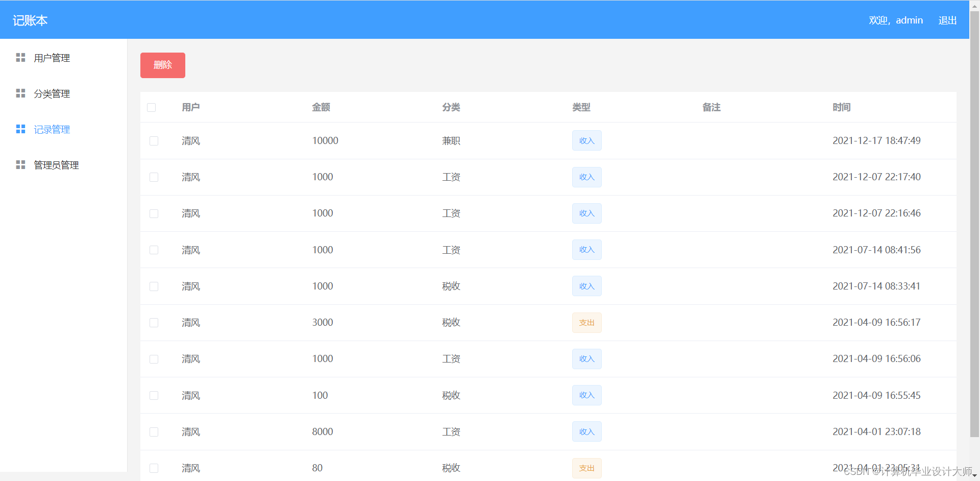The width and height of the screenshot is (980, 481).
Task: Click the 退出 logout link
Action: click(x=947, y=20)
